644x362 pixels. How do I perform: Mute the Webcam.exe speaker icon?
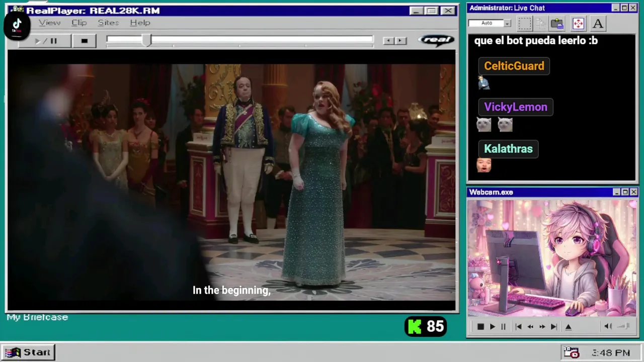coord(608,327)
